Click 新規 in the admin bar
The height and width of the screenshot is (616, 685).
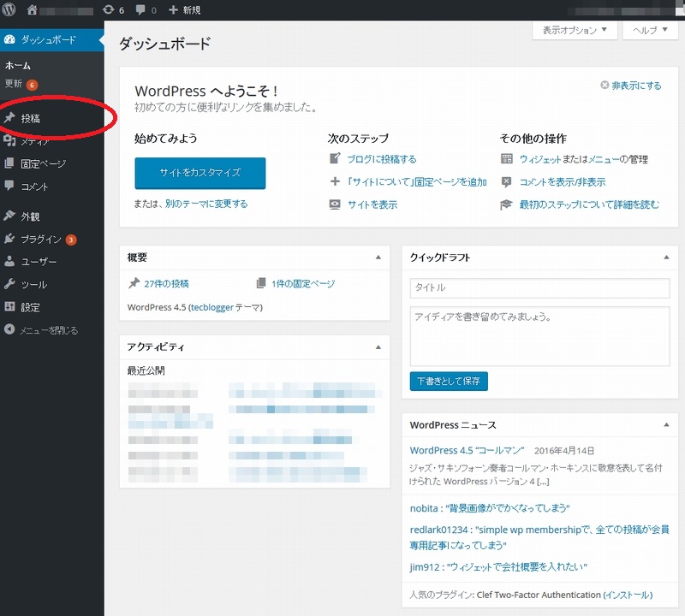point(192,9)
